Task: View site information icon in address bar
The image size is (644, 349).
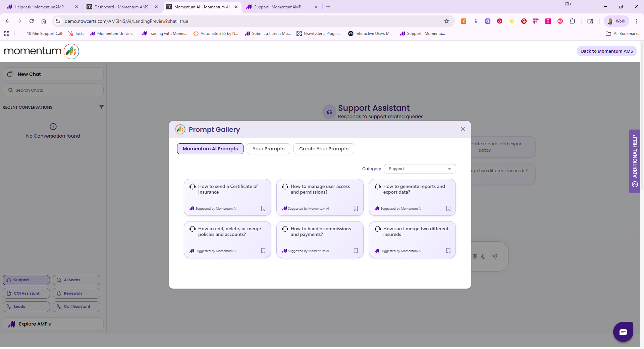Action: click(x=58, y=21)
